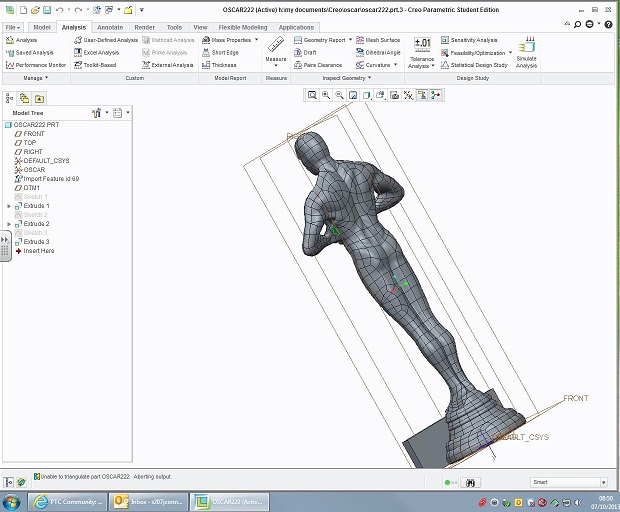Viewport: 620px width, 512px height.
Task: Open Mesh Surface analysis
Action: point(378,40)
